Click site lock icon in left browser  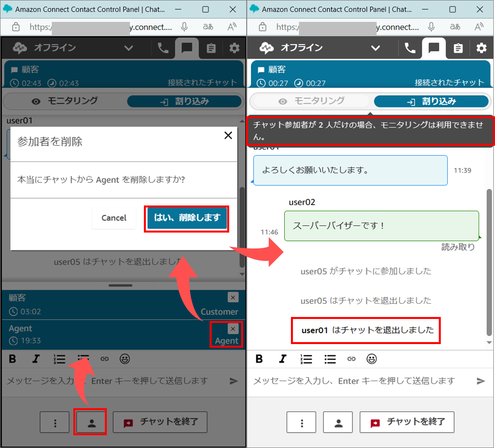click(x=16, y=27)
